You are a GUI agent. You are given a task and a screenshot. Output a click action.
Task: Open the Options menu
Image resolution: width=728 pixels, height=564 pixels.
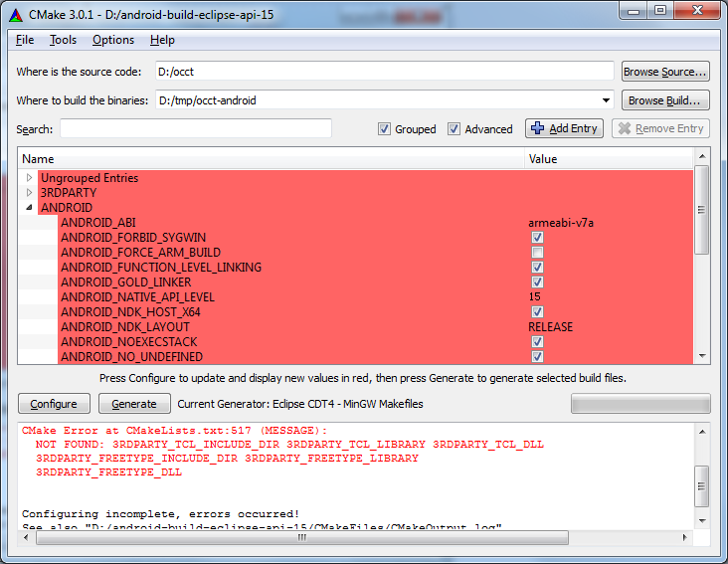113,40
